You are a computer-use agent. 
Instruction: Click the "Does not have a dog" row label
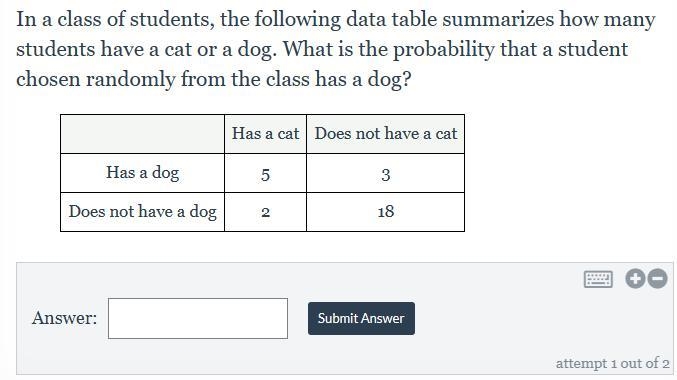click(142, 212)
